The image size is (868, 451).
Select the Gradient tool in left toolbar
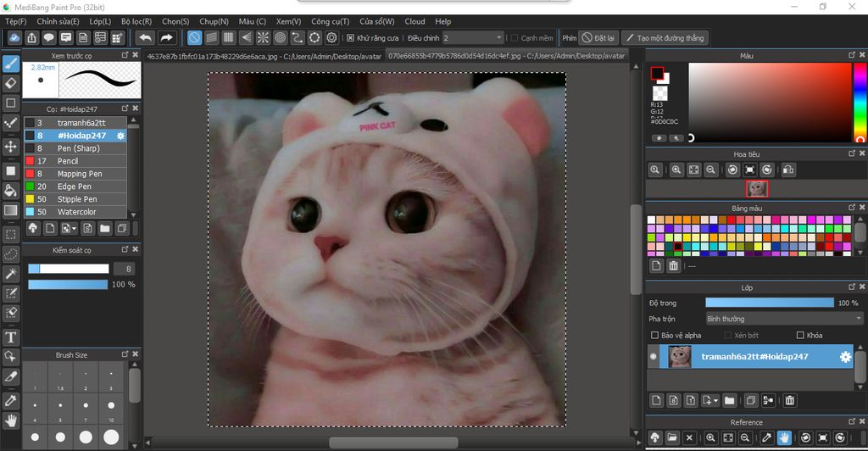[x=10, y=210]
